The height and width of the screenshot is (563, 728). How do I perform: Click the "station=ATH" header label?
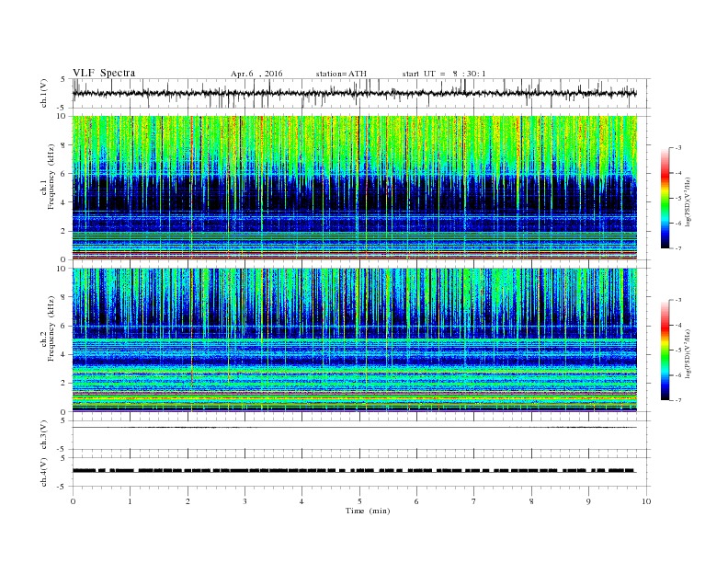tap(341, 74)
